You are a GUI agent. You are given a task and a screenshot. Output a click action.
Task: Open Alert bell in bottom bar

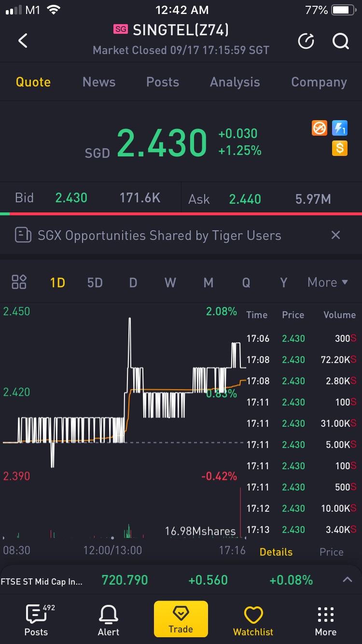tap(109, 620)
